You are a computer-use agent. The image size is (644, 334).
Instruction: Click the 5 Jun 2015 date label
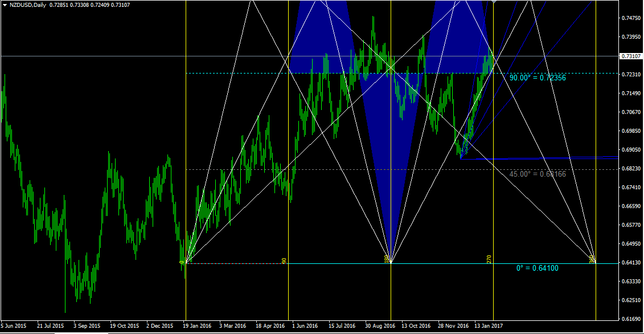click(13, 326)
